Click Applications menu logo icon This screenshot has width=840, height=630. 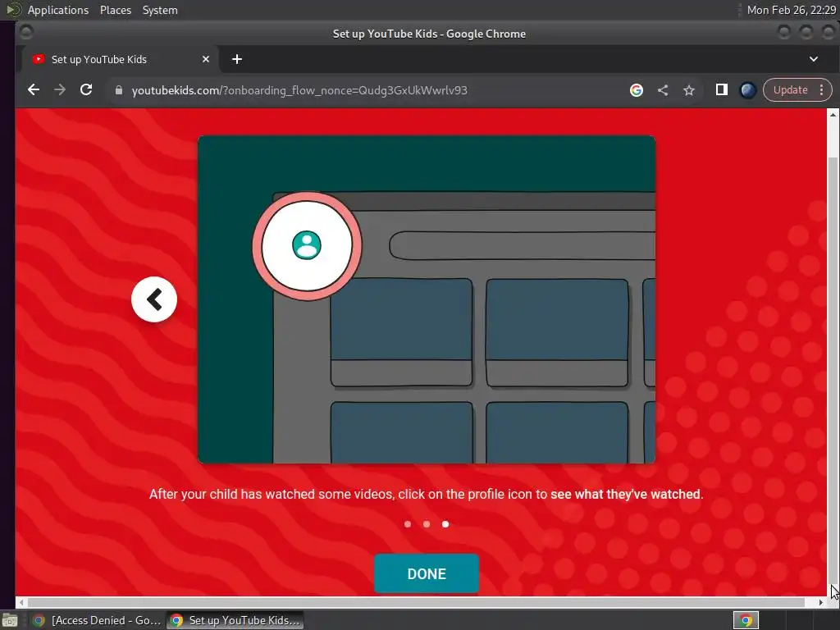pos(13,10)
